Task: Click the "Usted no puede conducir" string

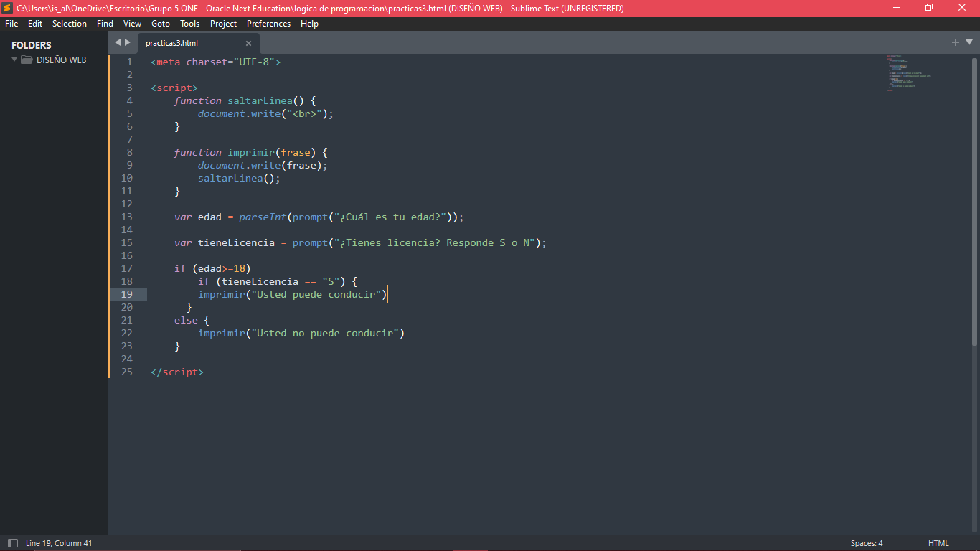Action: [325, 333]
